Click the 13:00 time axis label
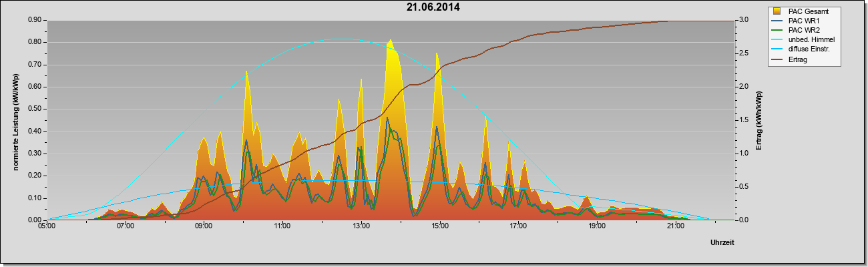This screenshot has width=868, height=267. [361, 228]
